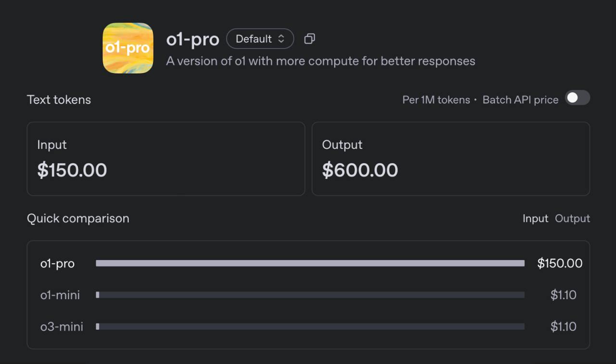Screen dimensions: 616x364
Task: Click the o1-pro price bar
Action: coord(310,264)
